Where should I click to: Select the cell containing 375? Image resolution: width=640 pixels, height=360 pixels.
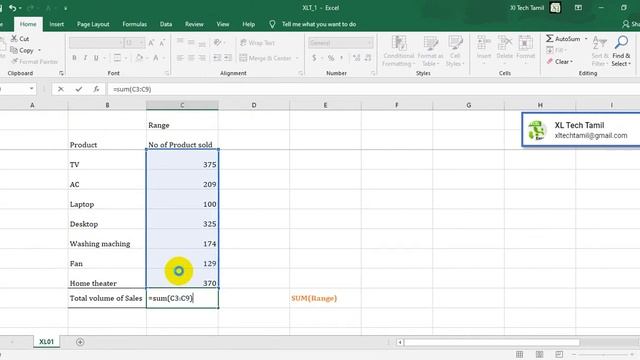click(182, 160)
